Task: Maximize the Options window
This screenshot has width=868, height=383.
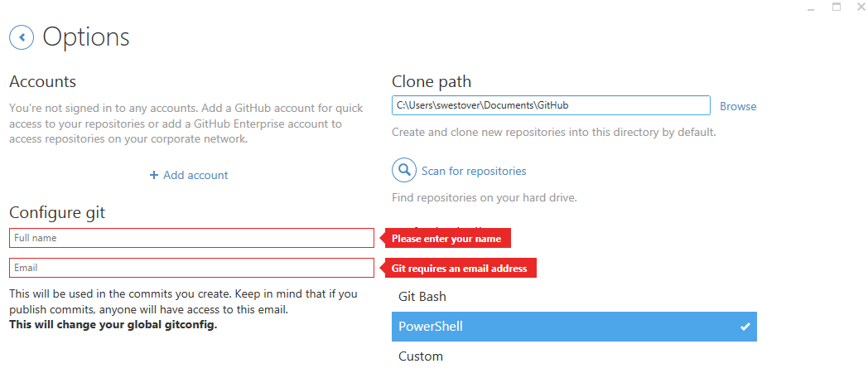Action: [x=836, y=7]
